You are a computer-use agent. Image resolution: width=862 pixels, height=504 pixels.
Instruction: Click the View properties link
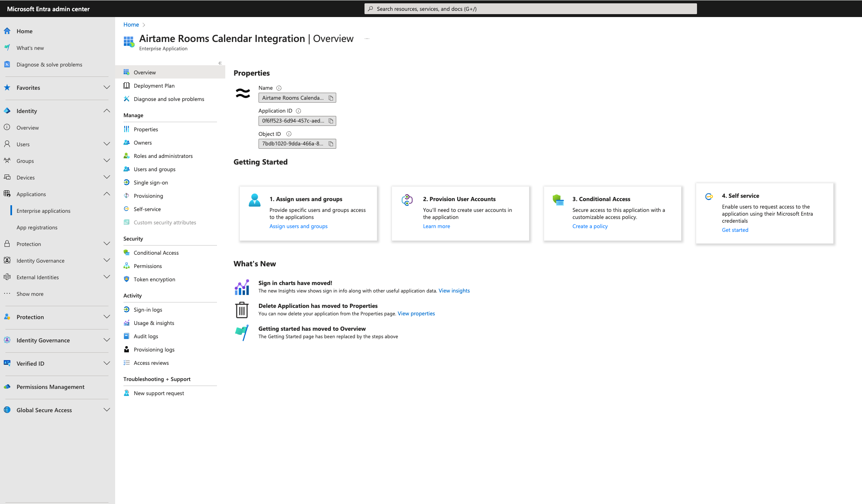tap(416, 314)
